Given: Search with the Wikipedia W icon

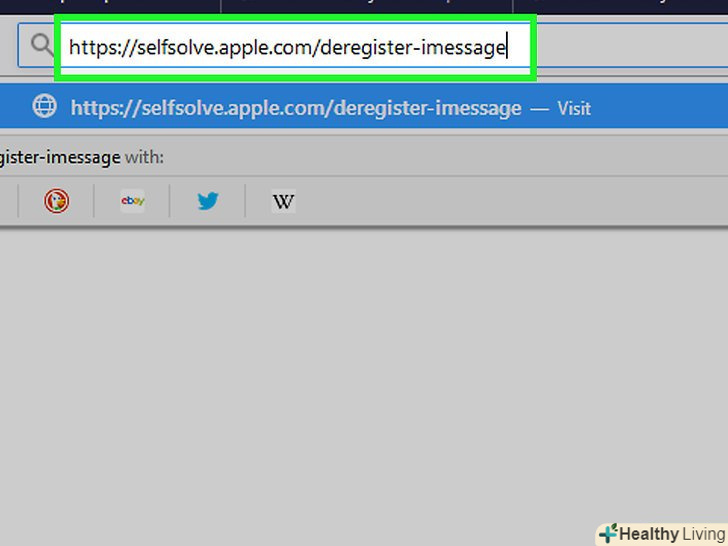Looking at the screenshot, I should (x=283, y=201).
